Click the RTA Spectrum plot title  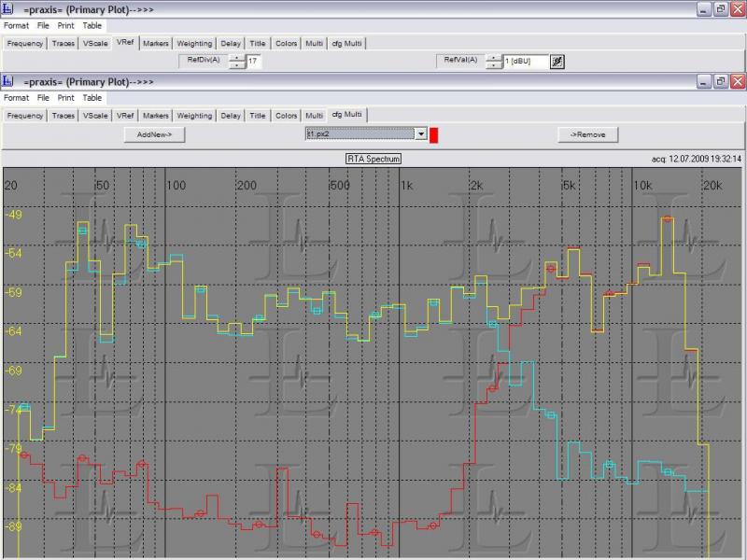pos(373,159)
